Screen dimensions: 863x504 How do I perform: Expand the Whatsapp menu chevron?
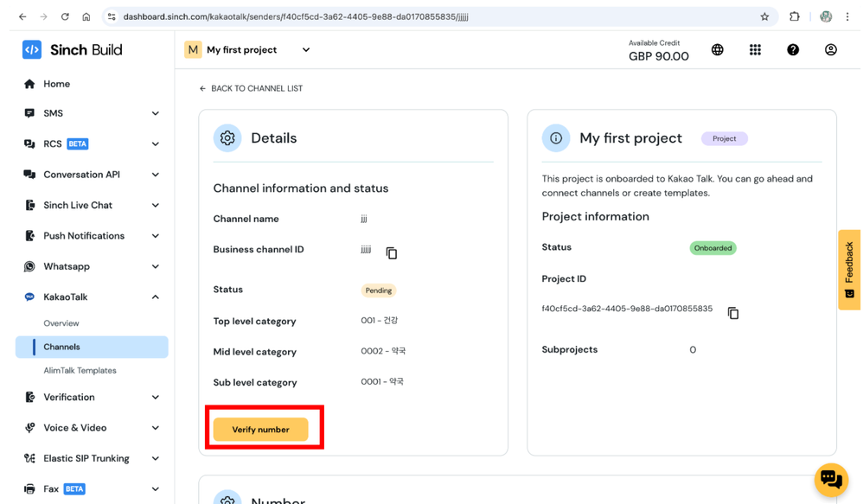click(156, 266)
